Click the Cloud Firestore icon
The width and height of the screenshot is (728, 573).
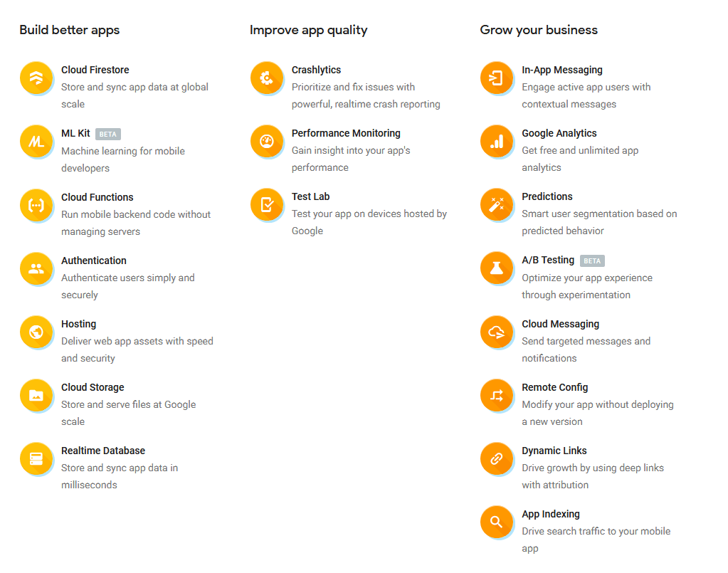pos(36,78)
